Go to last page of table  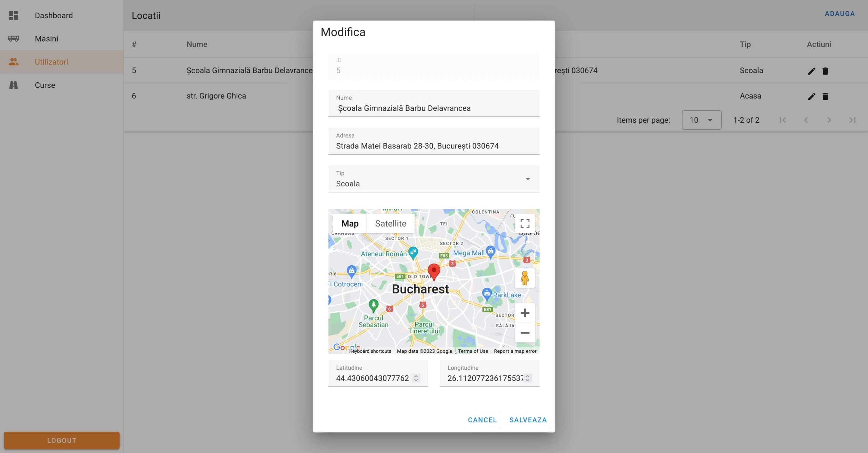pyautogui.click(x=852, y=120)
